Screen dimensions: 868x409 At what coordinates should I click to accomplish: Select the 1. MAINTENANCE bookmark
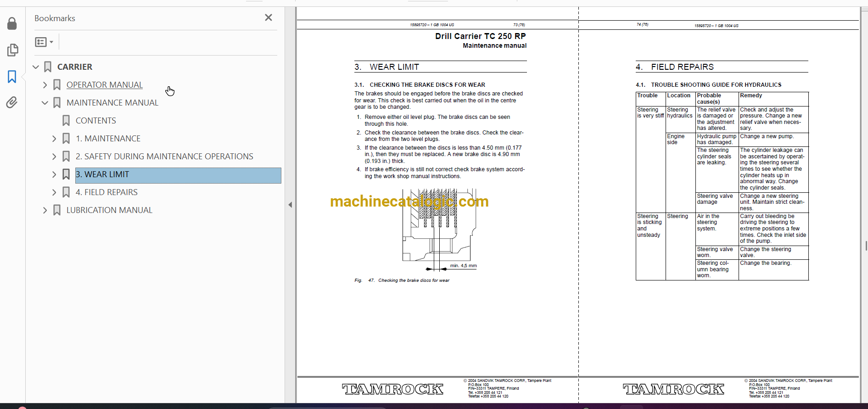click(108, 139)
